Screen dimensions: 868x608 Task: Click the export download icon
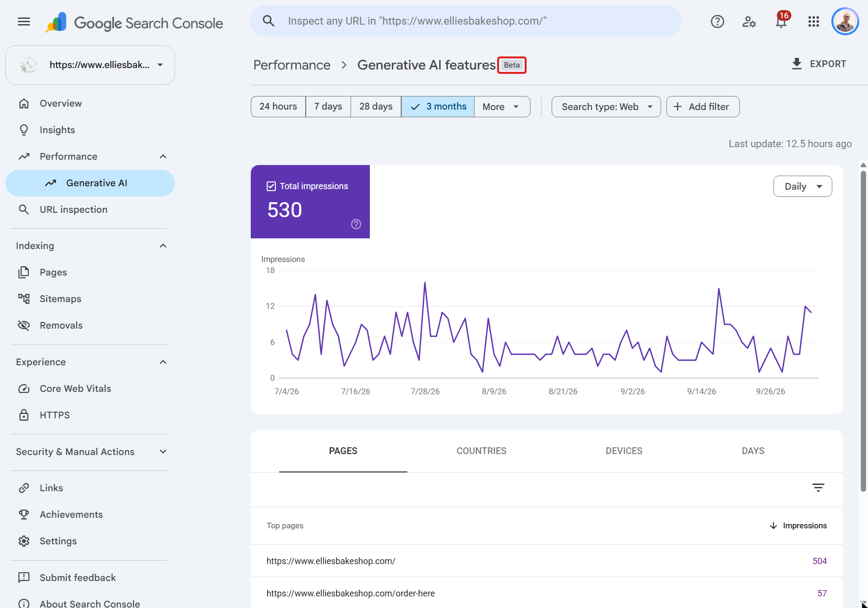(x=797, y=64)
